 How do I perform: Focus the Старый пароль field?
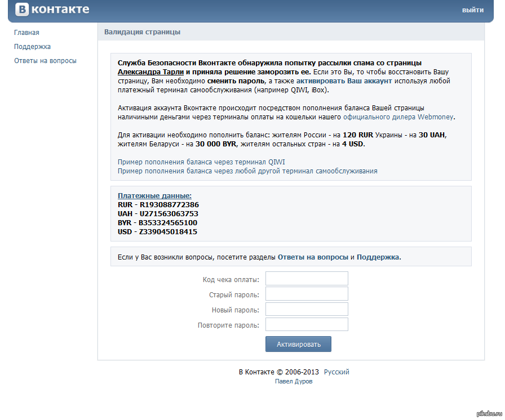[x=307, y=294]
